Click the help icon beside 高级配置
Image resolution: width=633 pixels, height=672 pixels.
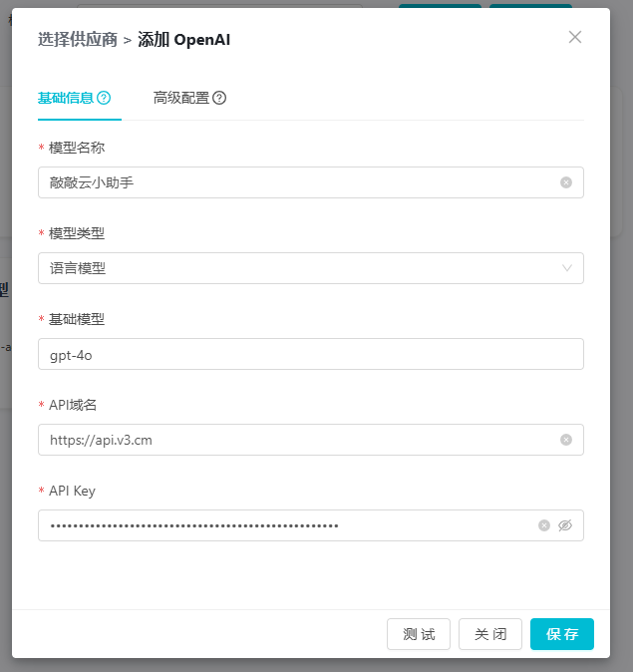[219, 98]
